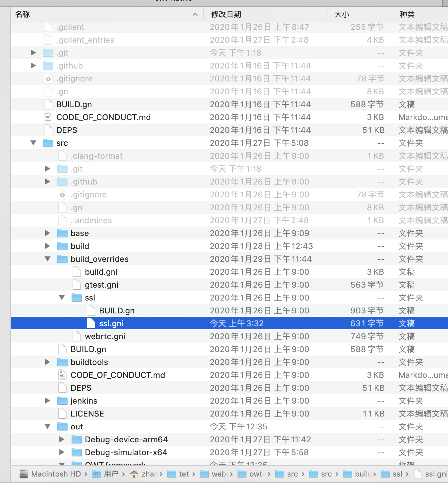The image size is (448, 483).
Task: Click the top-level CODE_OF_CONDUCT.md document icon
Action: [48, 117]
